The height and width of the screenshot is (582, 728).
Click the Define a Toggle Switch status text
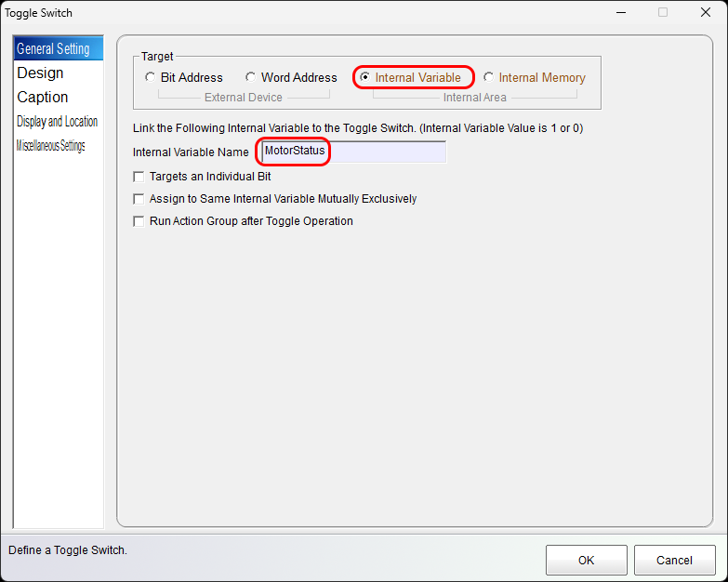tap(68, 550)
